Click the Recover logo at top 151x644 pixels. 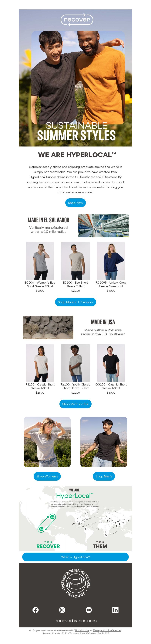click(x=77, y=19)
